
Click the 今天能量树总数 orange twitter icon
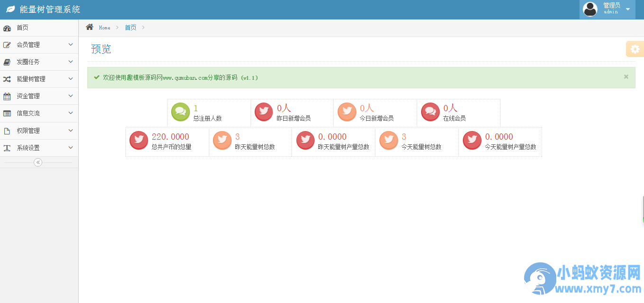389,141
